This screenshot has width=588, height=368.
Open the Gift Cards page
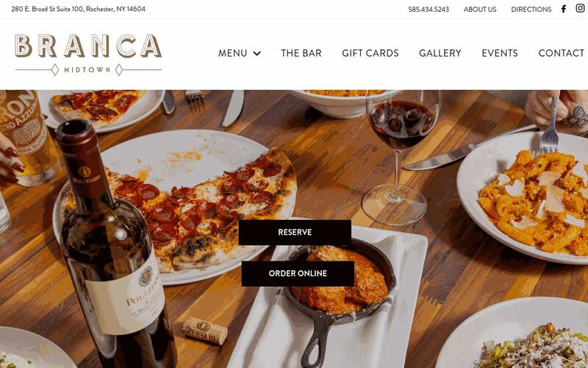pos(370,53)
